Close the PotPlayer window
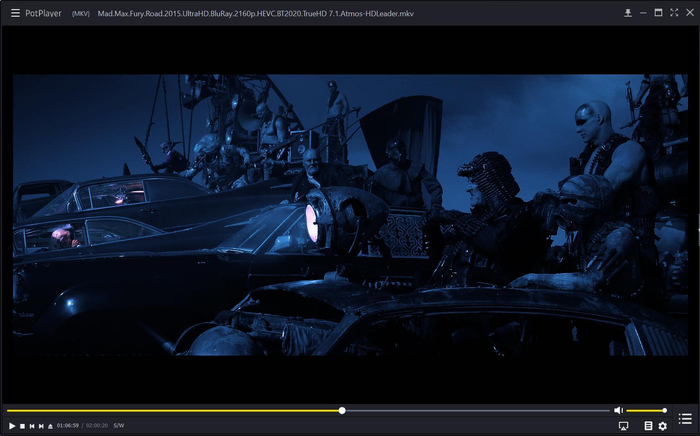The width and height of the screenshot is (700, 436). pos(690,12)
